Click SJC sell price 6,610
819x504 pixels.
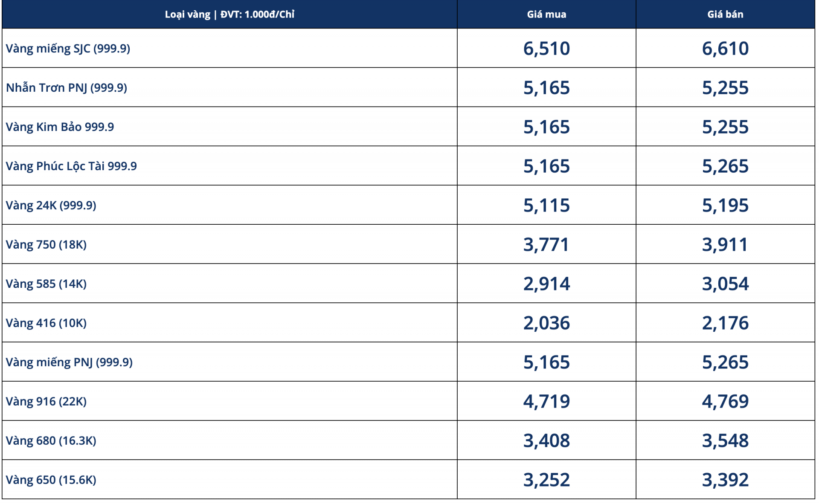click(x=725, y=49)
